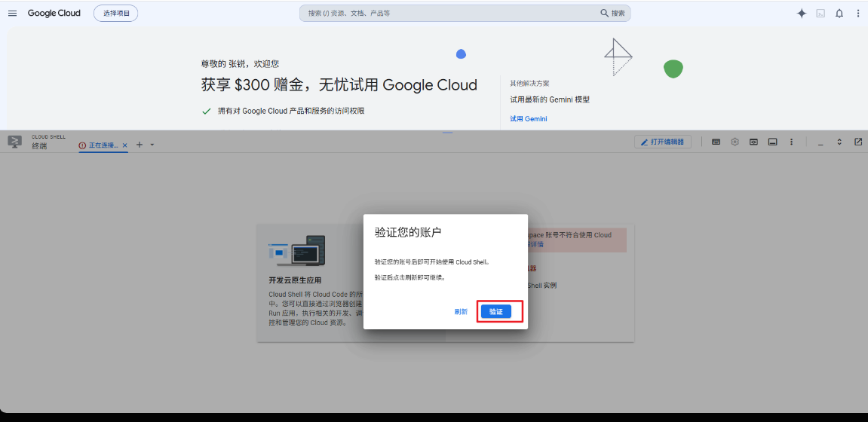Activate the Cloud Shell header icon

[820, 14]
